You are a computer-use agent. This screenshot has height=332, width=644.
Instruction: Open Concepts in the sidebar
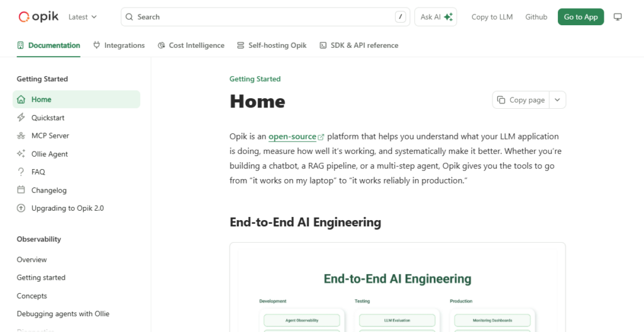[x=31, y=296]
